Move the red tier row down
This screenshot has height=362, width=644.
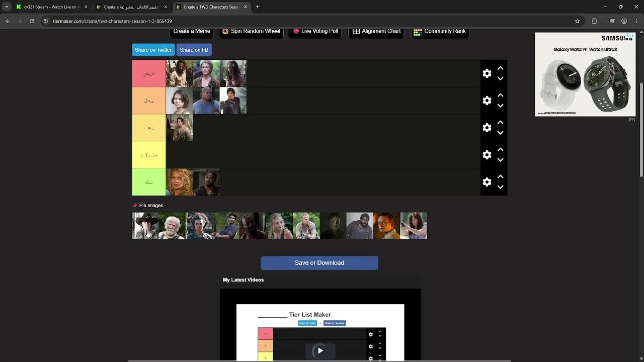500,79
